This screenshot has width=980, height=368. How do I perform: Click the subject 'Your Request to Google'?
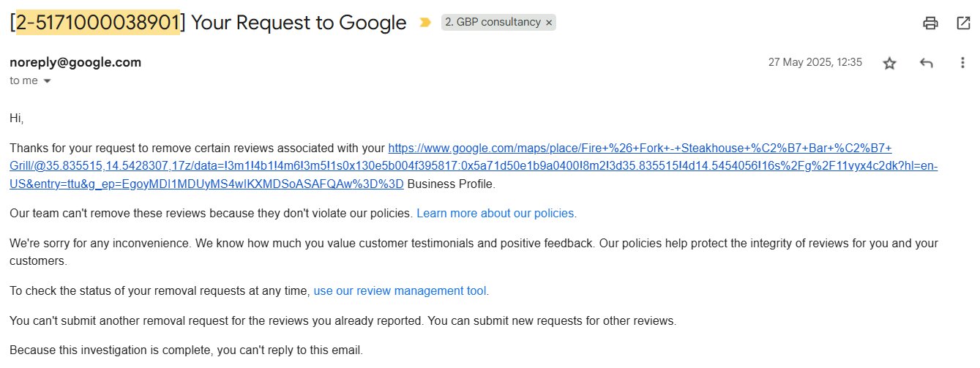(298, 23)
